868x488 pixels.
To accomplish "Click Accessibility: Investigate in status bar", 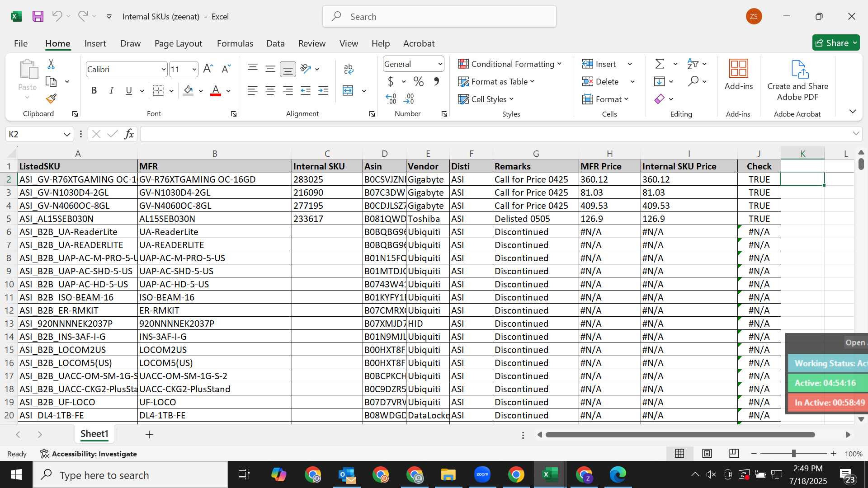I will [89, 454].
